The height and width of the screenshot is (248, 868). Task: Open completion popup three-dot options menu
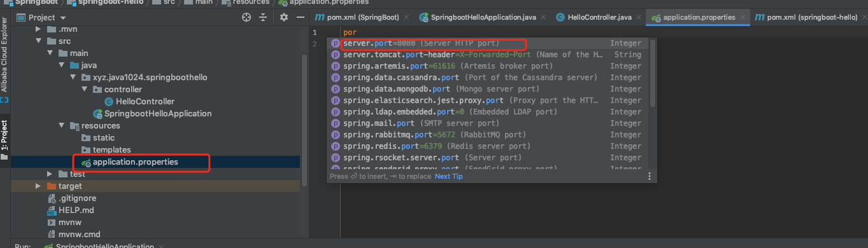650,176
